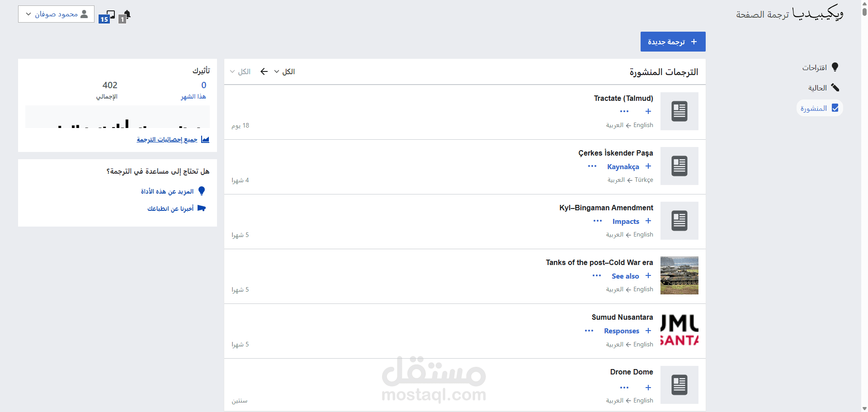Screen dimensions: 868x412
Task: Open more options for Drone Dome
Action: coord(624,388)
